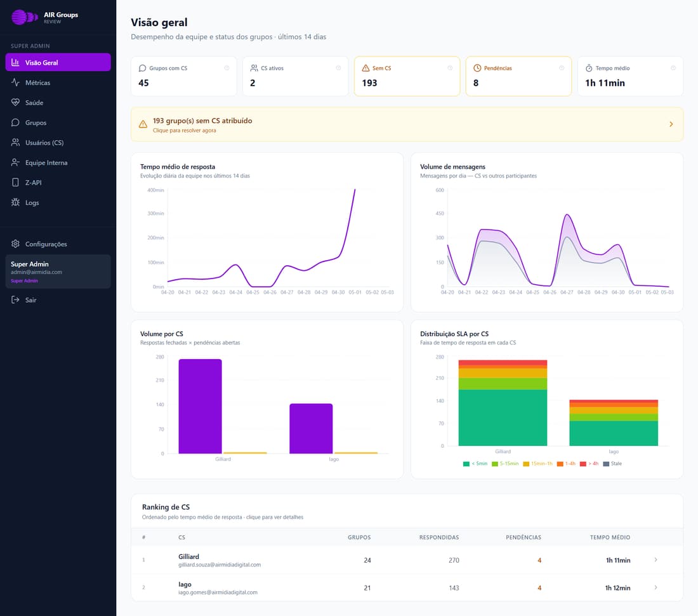Select the Visão Geral menu item
Screen dimensions: 698x616
coord(58,62)
